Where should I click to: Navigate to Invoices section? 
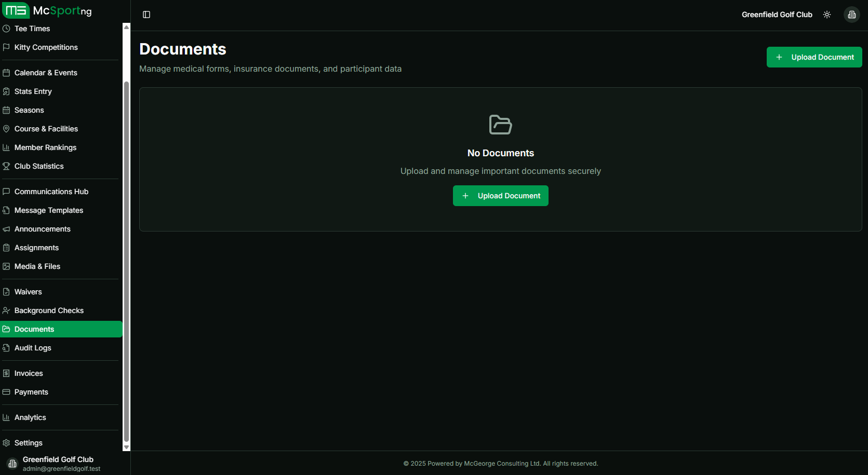[x=29, y=373]
